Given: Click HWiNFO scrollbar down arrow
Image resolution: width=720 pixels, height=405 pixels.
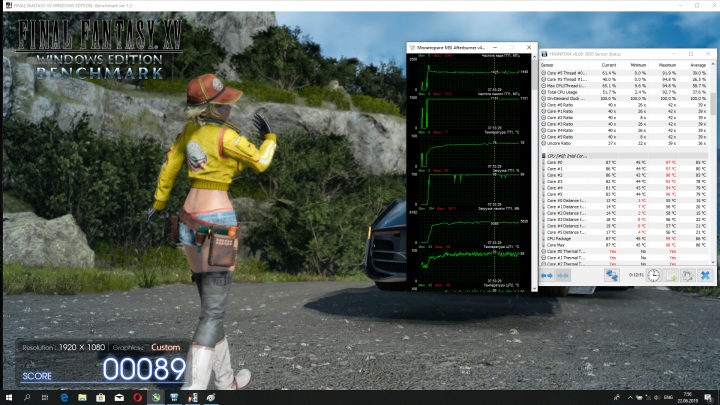Looking at the screenshot, I should pyautogui.click(x=713, y=262).
